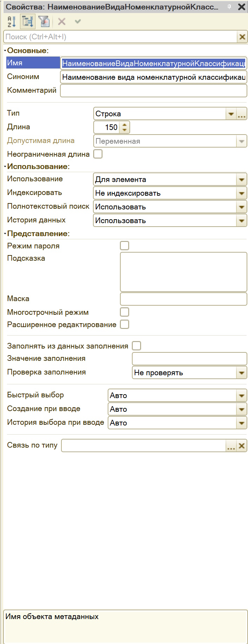
Task: Click the green checkmark confirm icon
Action: click(78, 22)
